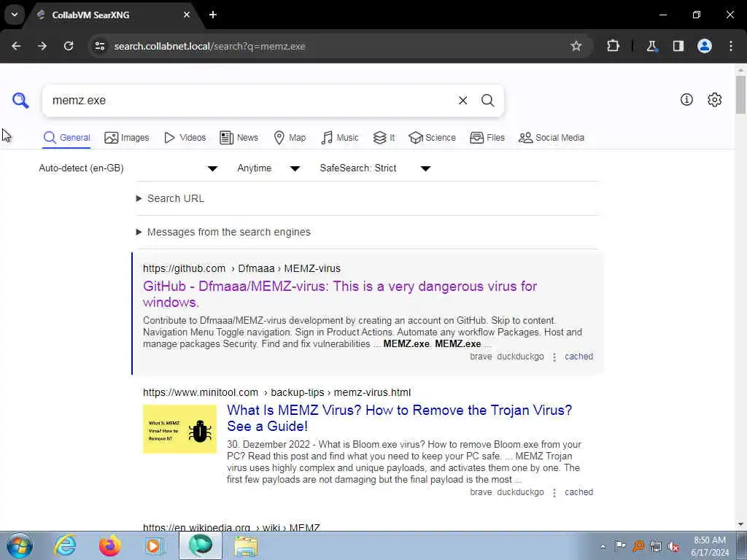This screenshot has height=560, width=747.
Task: Click the scrollbar down arrow
Action: 740,524
